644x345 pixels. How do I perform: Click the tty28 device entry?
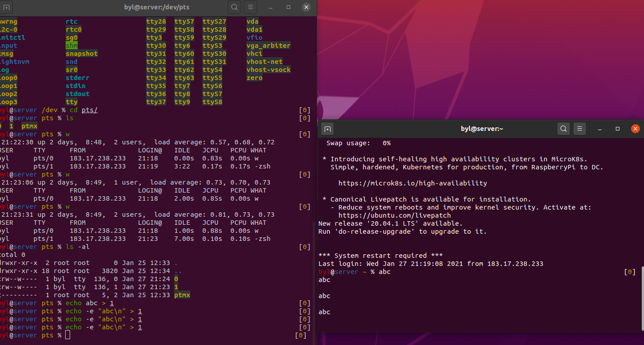click(156, 21)
